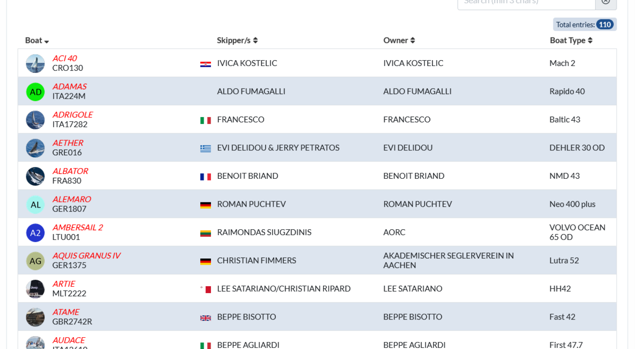This screenshot has width=644, height=349.
Task: Click the Lithuanian flag beside RAIMONDAS SIUGZDINIS
Action: click(206, 233)
